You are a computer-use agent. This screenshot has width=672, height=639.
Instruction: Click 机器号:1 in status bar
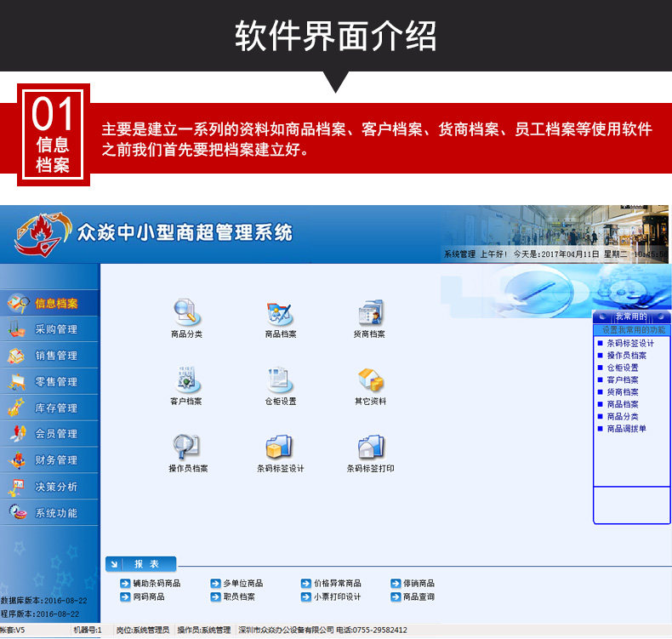point(88,630)
